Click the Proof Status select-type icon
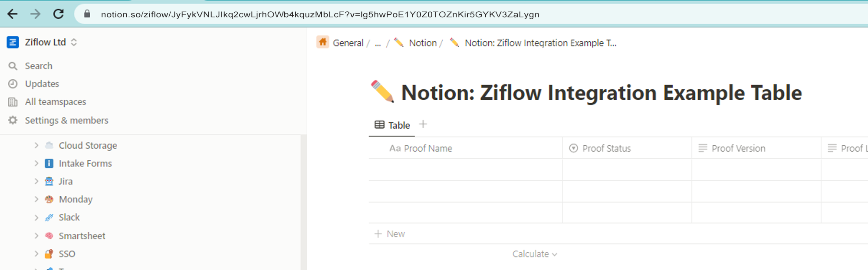 (x=573, y=148)
